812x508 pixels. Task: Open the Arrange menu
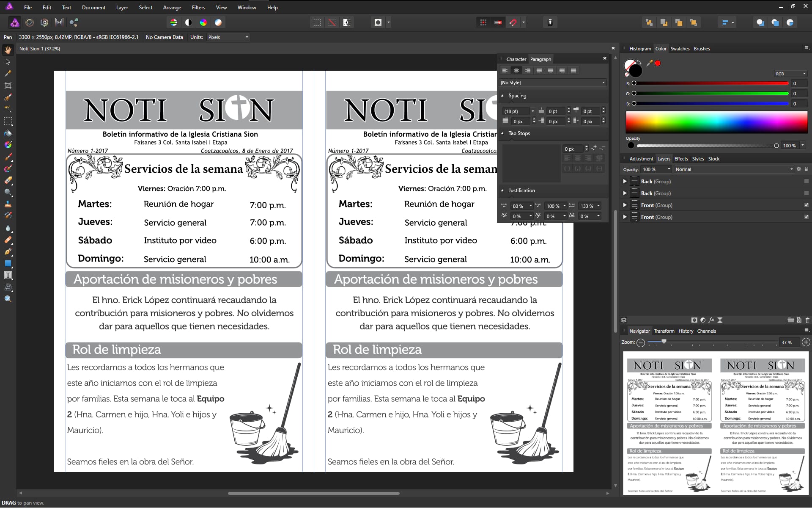172,7
